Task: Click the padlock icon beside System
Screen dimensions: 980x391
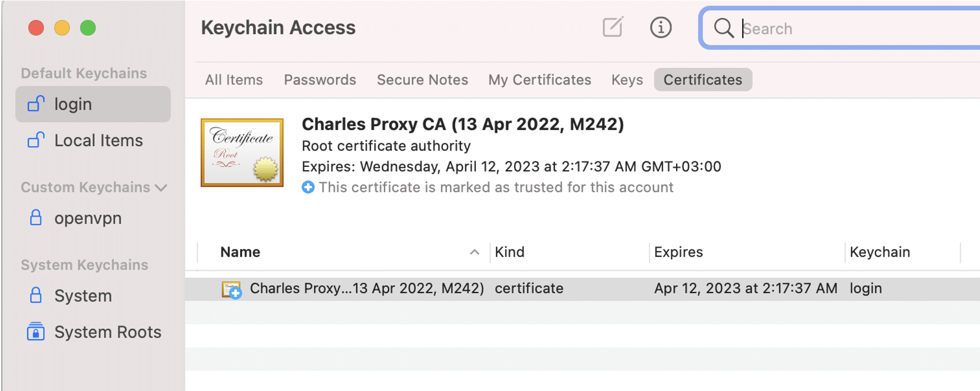Action: click(35, 295)
